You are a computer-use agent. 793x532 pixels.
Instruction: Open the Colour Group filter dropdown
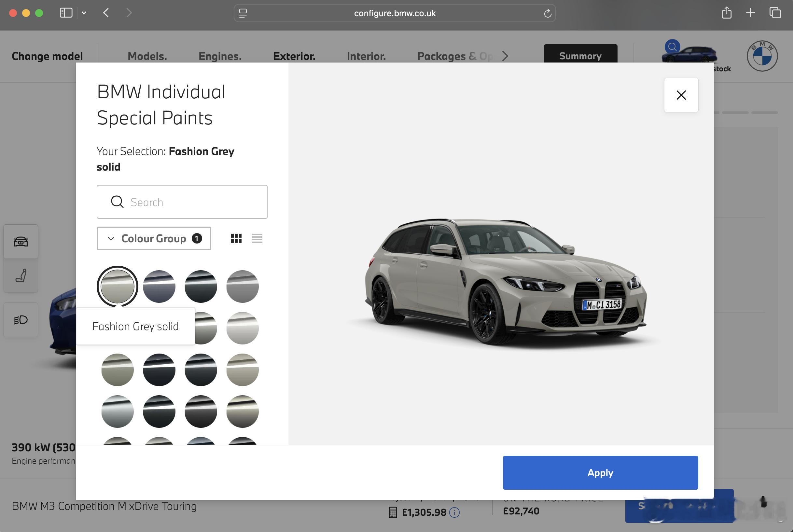point(154,239)
